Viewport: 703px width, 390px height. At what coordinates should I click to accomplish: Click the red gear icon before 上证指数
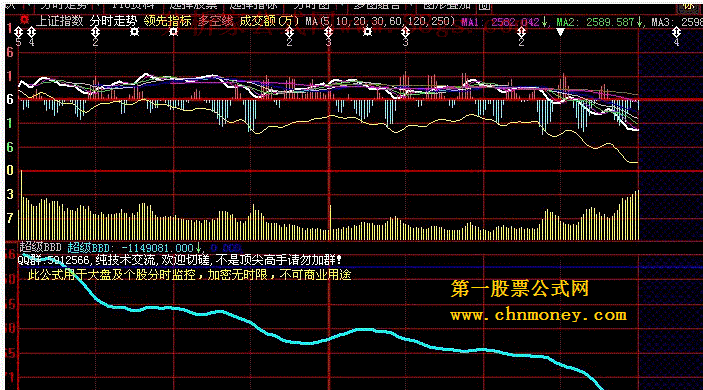tap(25, 20)
